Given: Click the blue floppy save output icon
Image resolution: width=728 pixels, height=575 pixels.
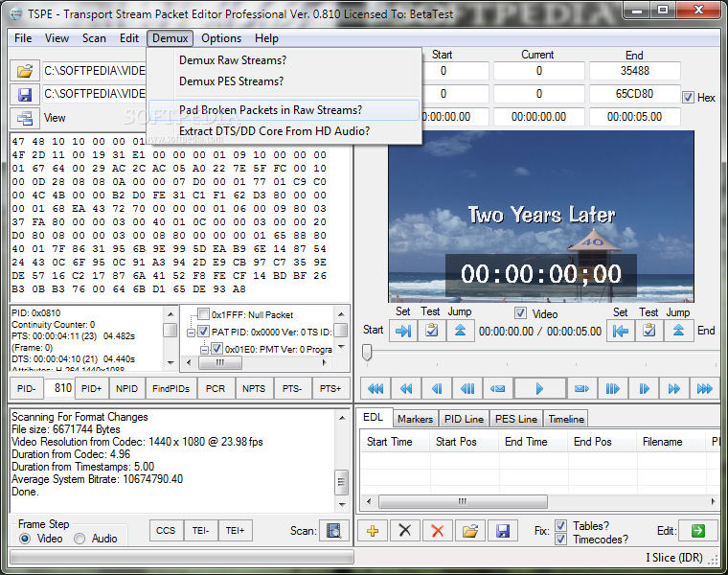Looking at the screenshot, I should tap(25, 94).
